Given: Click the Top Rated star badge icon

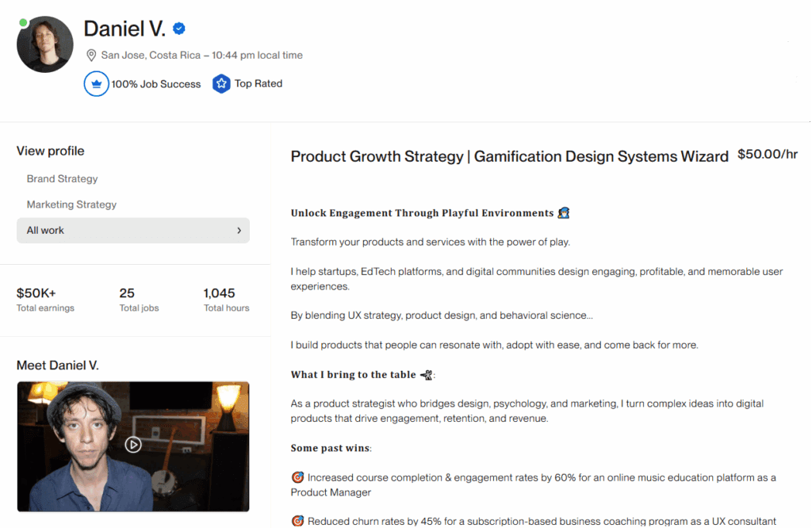Looking at the screenshot, I should point(221,84).
